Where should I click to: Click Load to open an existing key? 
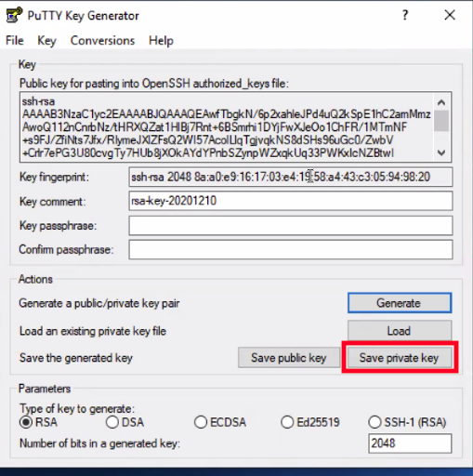click(x=400, y=330)
